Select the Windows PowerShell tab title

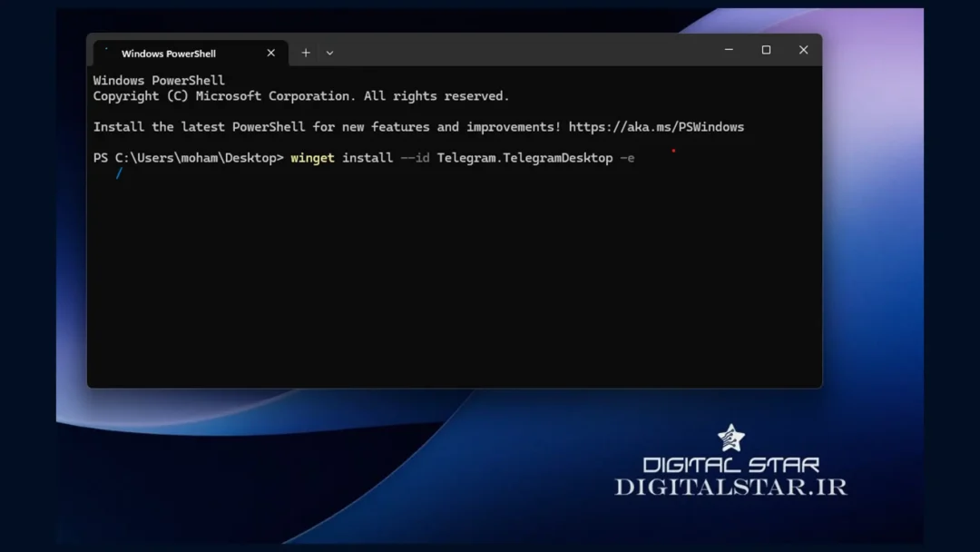point(169,54)
